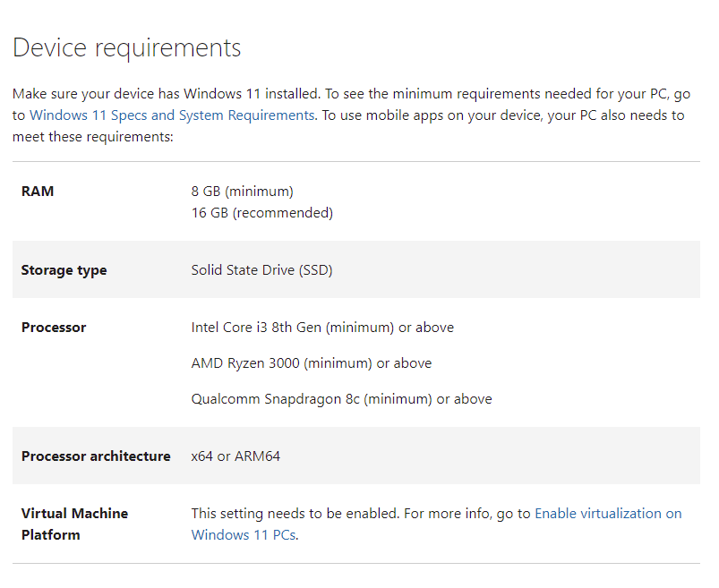Image resolution: width=719 pixels, height=588 pixels.
Task: Select the Storage type row label
Action: (x=64, y=270)
